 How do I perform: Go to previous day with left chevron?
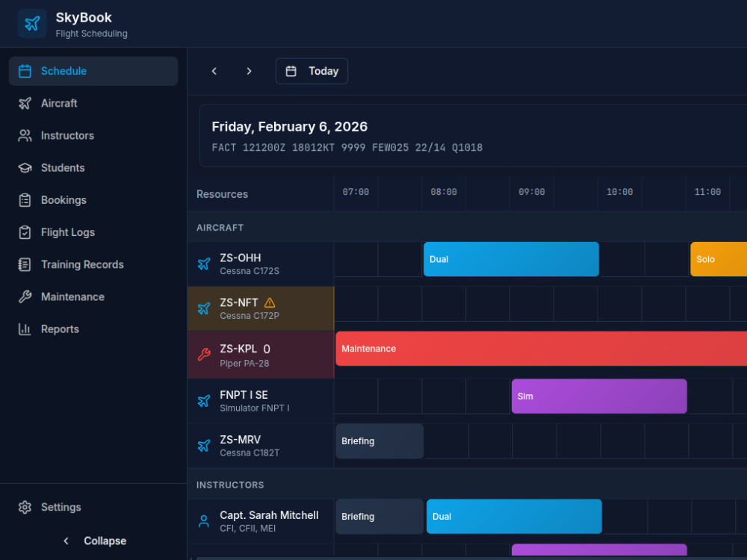point(214,71)
